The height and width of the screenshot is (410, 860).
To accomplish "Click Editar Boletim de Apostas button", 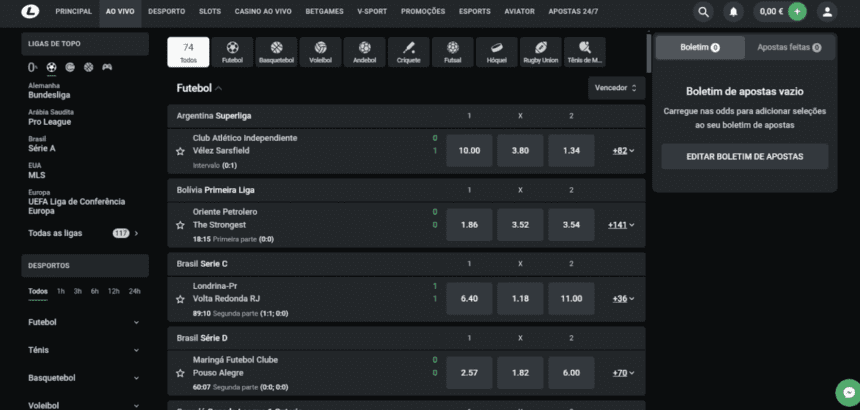I will 744,157.
